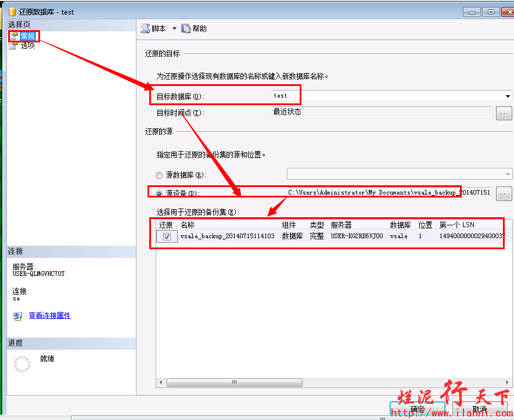Click the script (脚本) toolbar icon
The width and height of the screenshot is (514, 420).
point(145,28)
